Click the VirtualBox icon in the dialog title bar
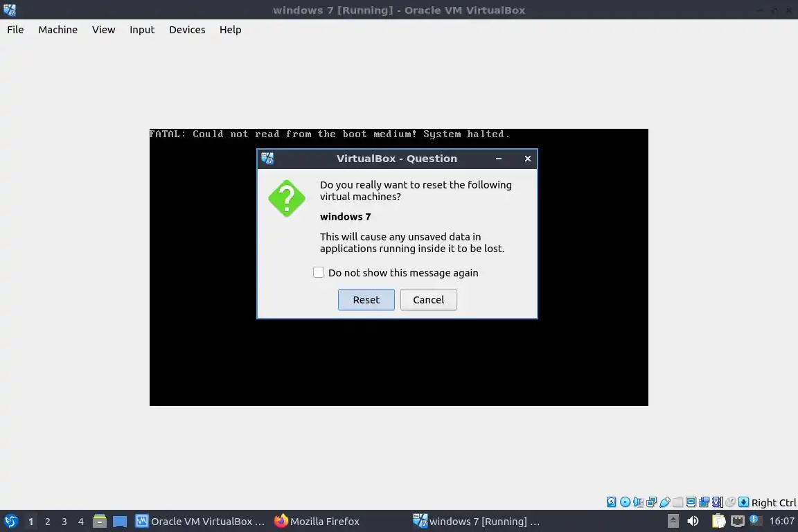This screenshot has width=798, height=532. pyautogui.click(x=267, y=159)
